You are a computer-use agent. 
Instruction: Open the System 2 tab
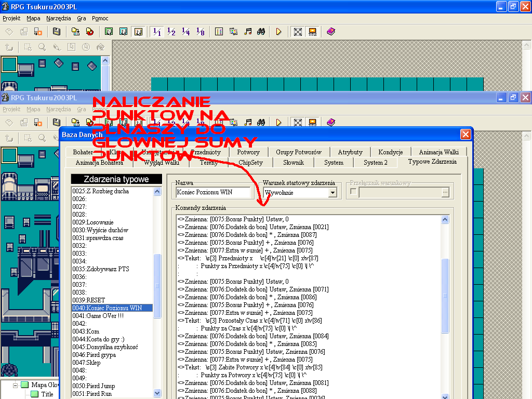coord(375,163)
